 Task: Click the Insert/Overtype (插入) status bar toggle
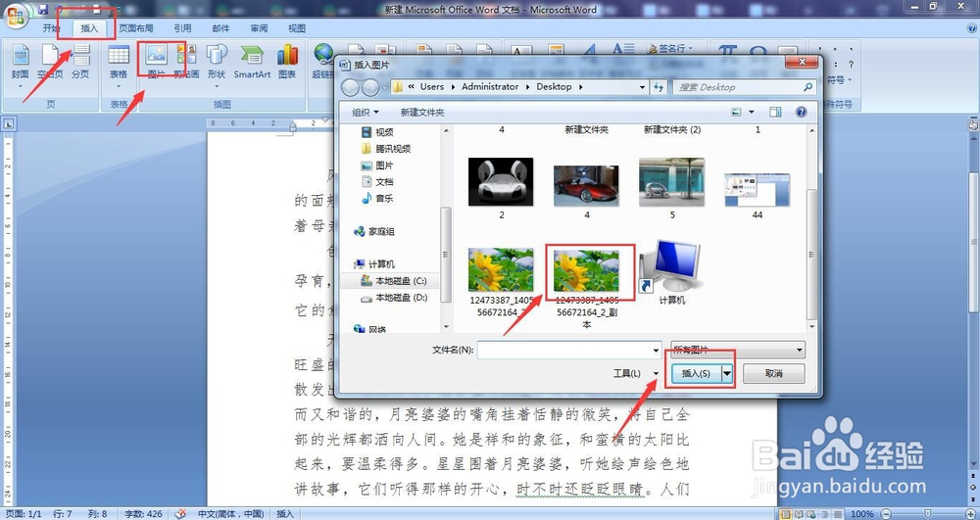(x=285, y=514)
